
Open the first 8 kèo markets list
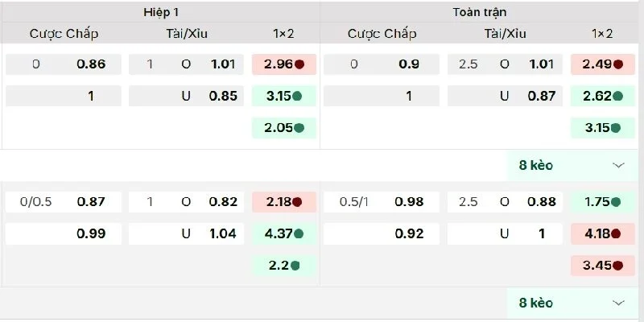tap(536, 165)
